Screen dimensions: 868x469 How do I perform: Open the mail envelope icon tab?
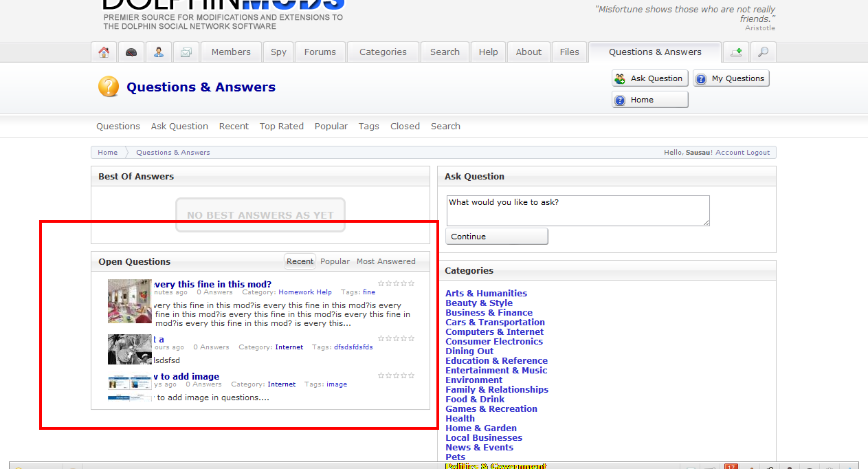pos(186,52)
